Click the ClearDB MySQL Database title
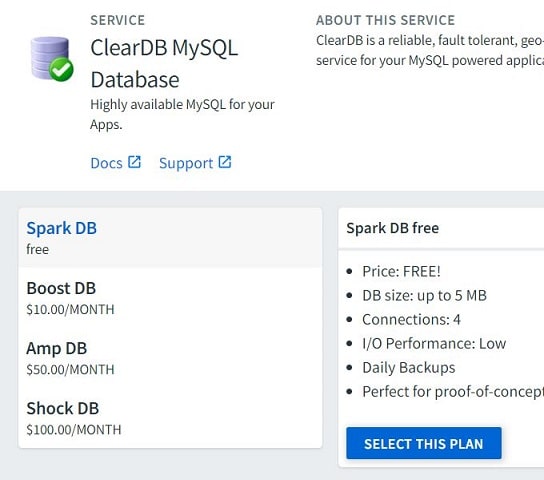The height and width of the screenshot is (480, 544). 164,63
